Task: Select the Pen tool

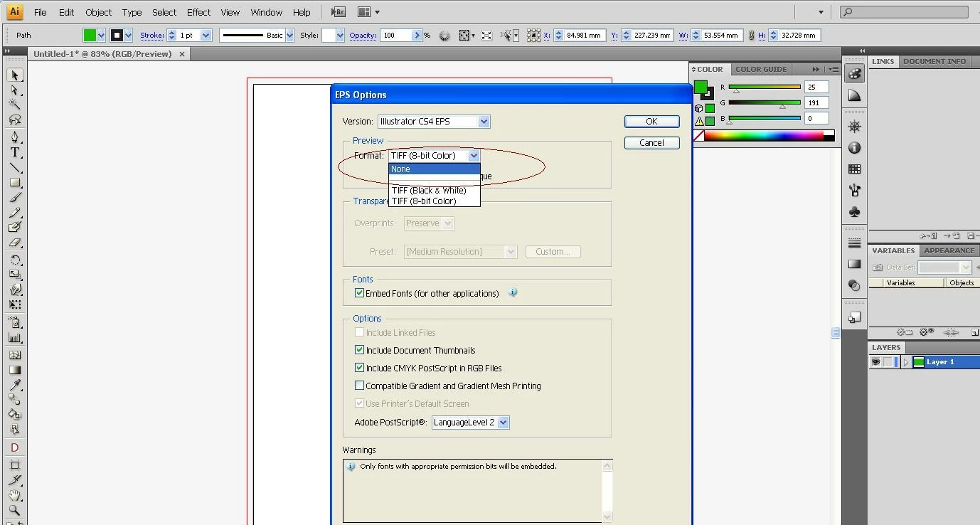Action: point(14,137)
